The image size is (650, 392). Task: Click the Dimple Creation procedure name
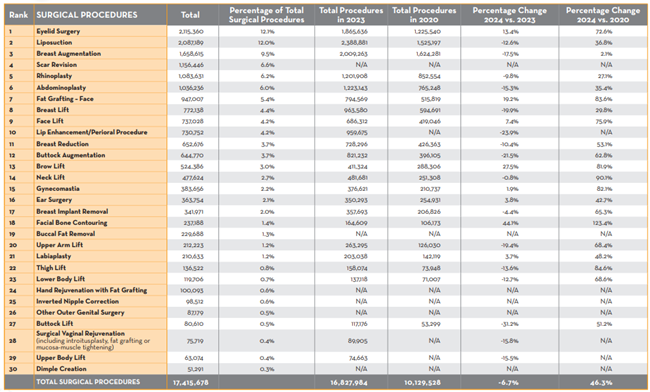(x=61, y=369)
